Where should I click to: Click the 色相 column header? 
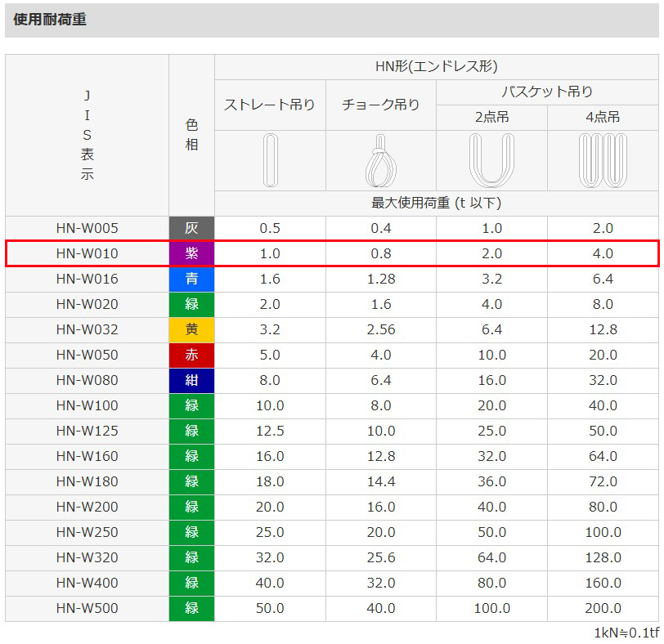(191, 135)
